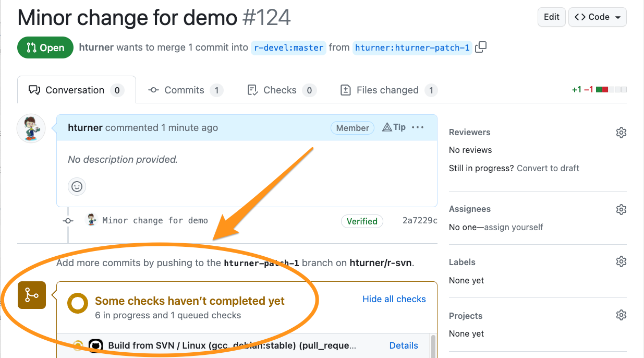Switch to the Commits tab

click(x=185, y=90)
